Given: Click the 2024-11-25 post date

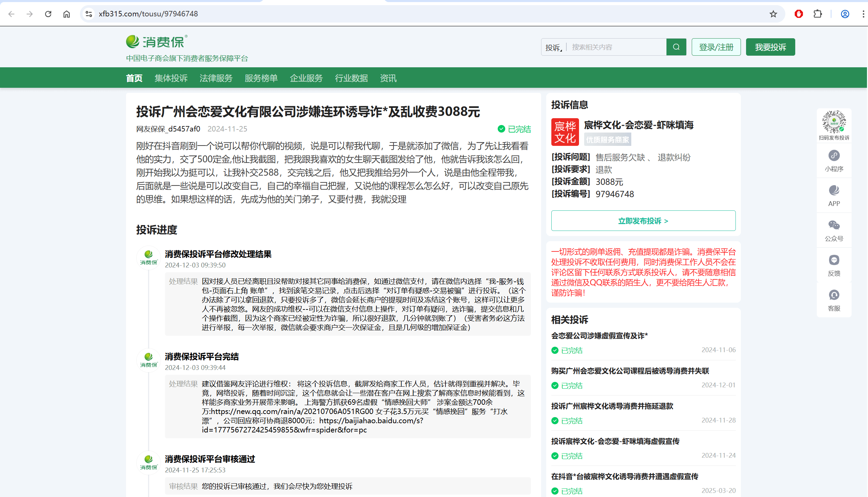Looking at the screenshot, I should tap(228, 129).
